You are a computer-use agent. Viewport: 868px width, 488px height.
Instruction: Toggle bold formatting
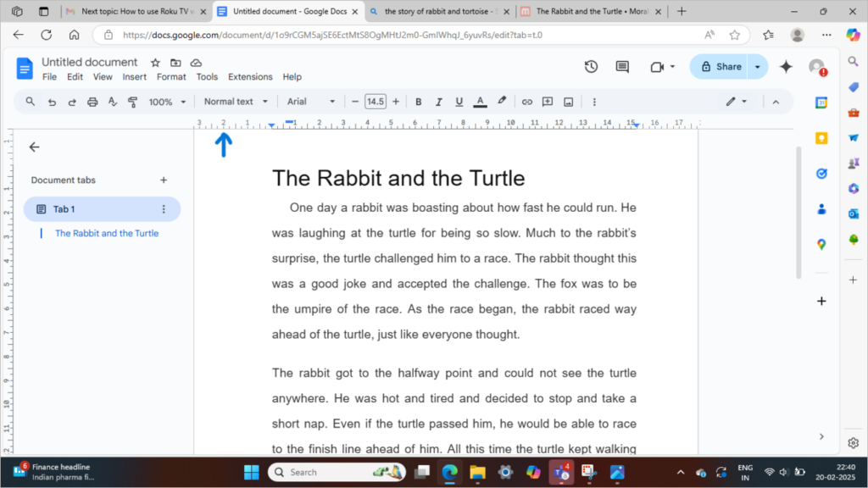click(419, 101)
